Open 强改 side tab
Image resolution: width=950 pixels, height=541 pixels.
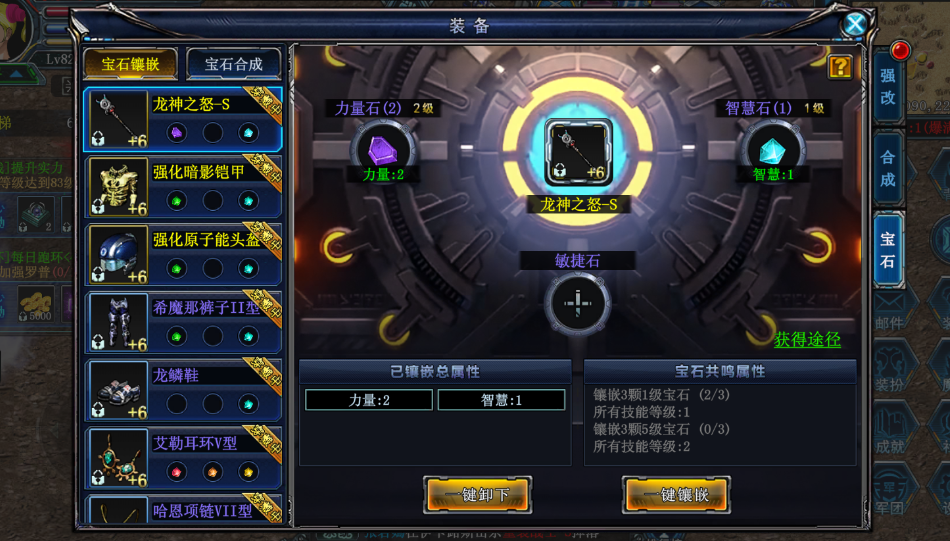click(888, 86)
